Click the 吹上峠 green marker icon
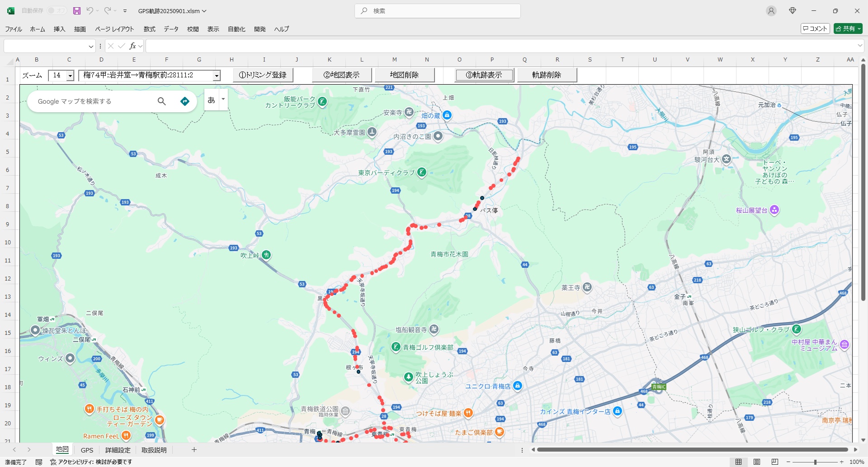 (x=266, y=255)
